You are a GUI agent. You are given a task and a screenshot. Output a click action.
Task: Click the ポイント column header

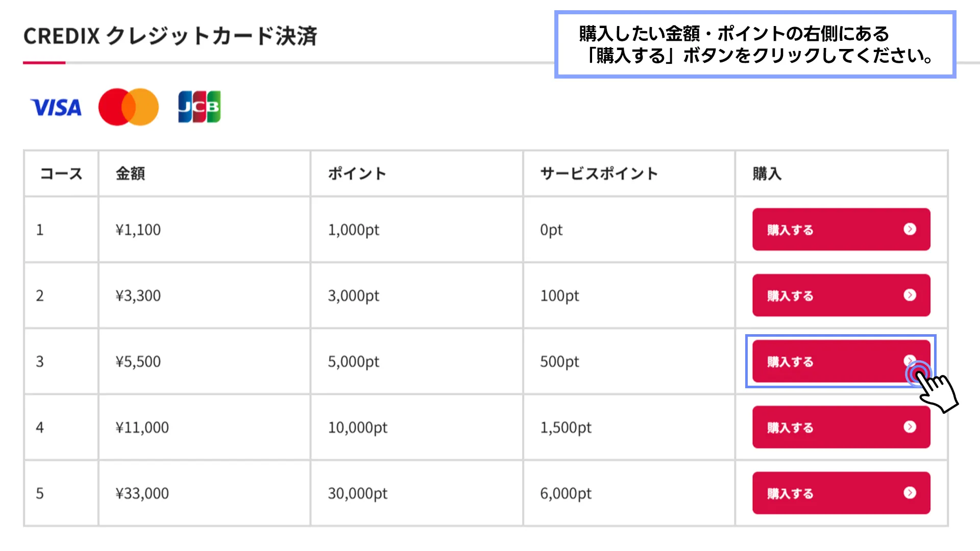click(x=357, y=173)
